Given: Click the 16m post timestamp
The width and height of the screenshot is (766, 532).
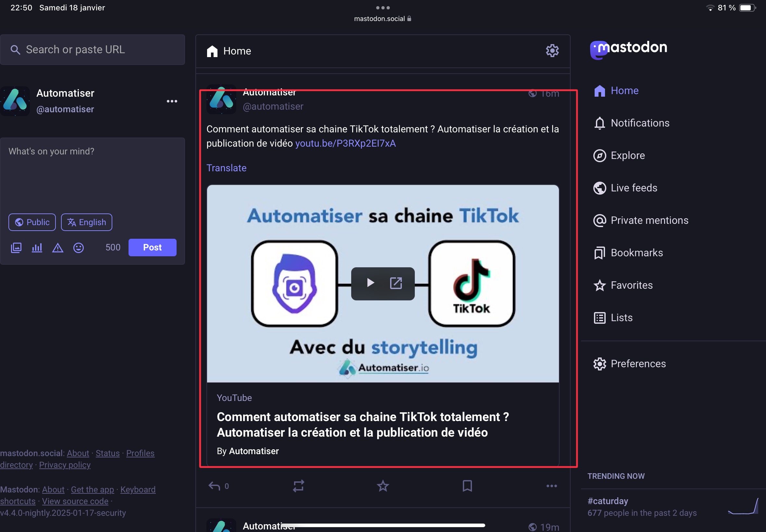Looking at the screenshot, I should coord(550,94).
